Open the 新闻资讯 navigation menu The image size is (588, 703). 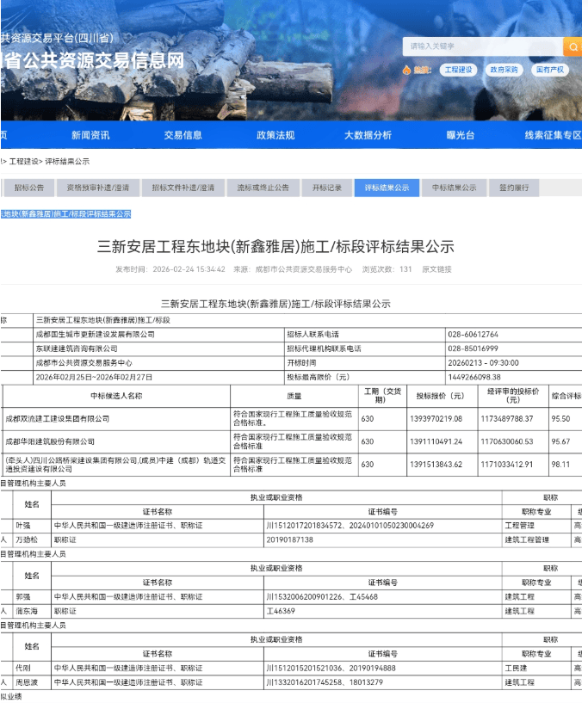(90, 135)
